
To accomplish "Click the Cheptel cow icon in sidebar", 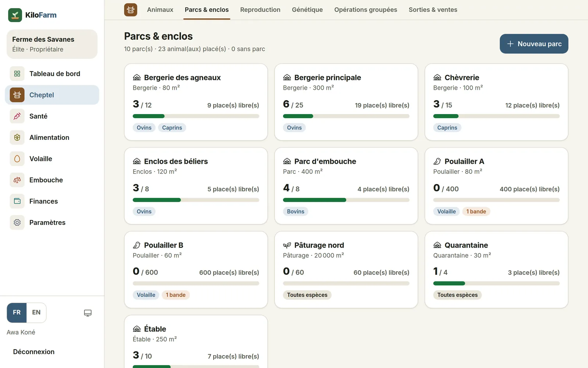I will click(17, 95).
